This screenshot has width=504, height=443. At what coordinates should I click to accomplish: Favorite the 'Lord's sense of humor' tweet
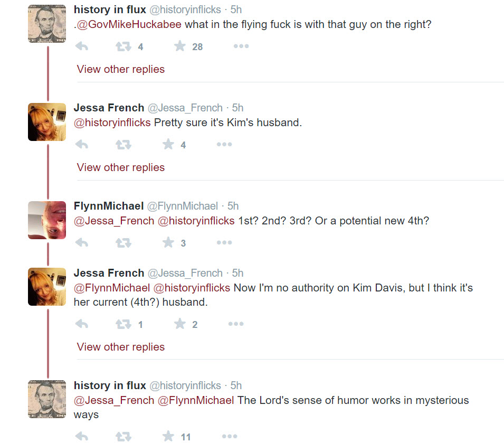click(x=168, y=436)
